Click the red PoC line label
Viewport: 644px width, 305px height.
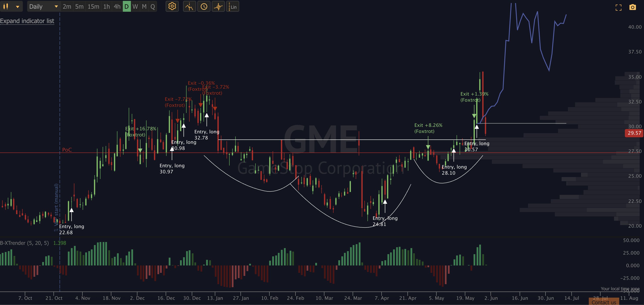point(67,150)
